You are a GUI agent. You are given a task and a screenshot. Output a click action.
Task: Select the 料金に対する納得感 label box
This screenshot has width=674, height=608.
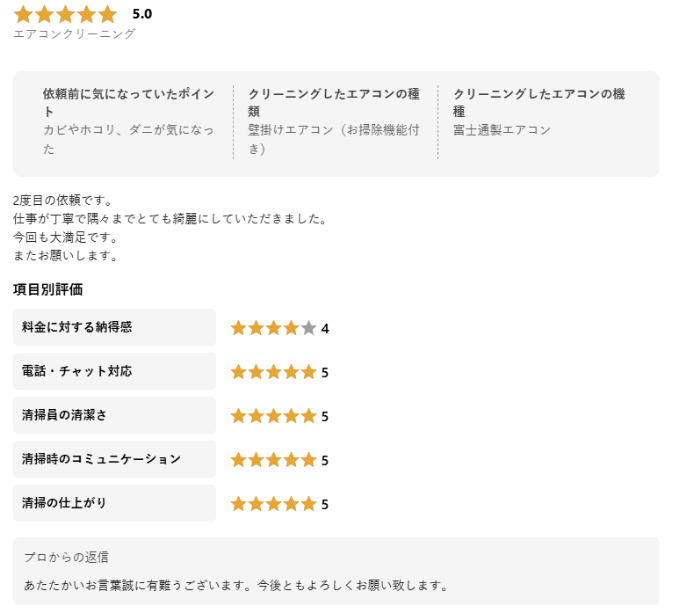coord(114,327)
